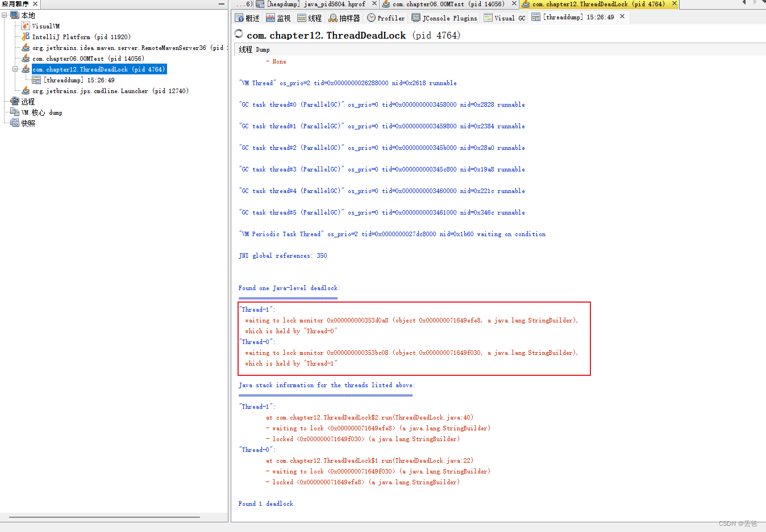The image size is (766, 532).
Task: Click the RemoteMavenServer36 Java icon
Action: point(26,48)
